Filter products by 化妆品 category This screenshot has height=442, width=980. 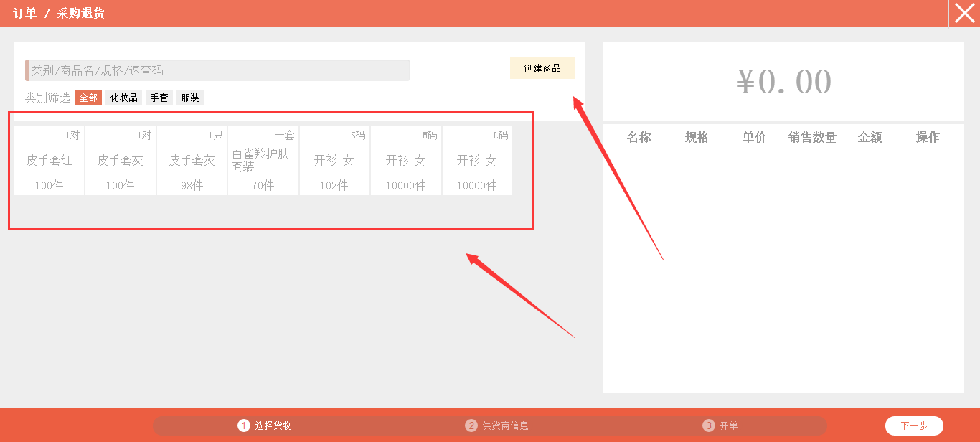point(123,98)
